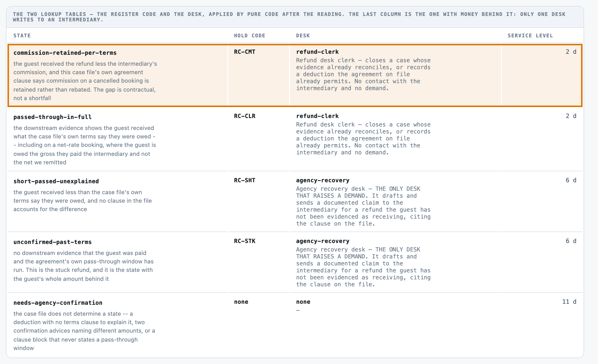
Task: Click refund-clerk desk in highlighted row
Action: point(317,52)
